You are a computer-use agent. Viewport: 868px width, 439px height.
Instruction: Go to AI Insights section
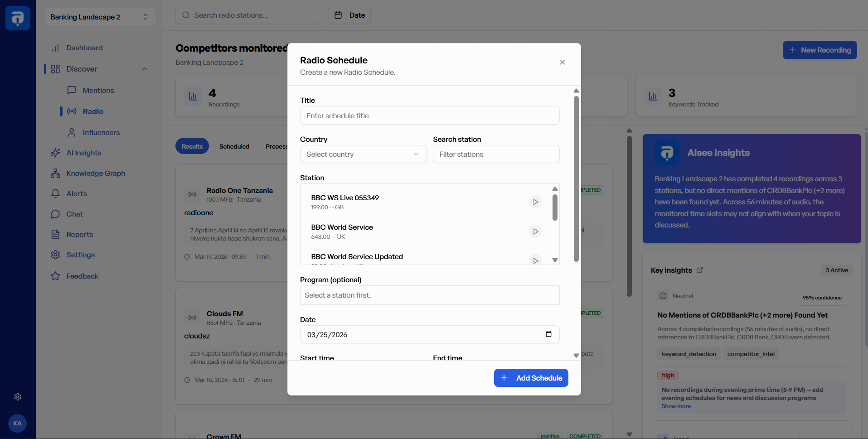point(84,153)
